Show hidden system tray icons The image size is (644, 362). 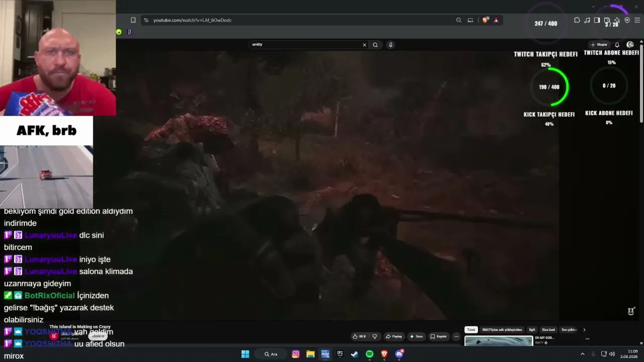pyautogui.click(x=583, y=354)
